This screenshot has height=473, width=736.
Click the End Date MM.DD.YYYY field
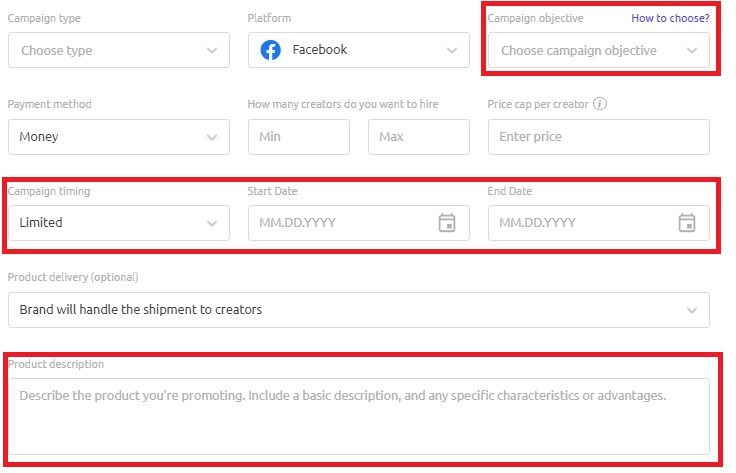point(599,223)
